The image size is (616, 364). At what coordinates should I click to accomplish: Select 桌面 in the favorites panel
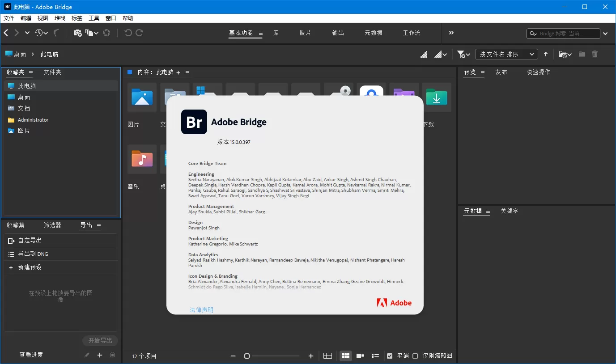24,97
